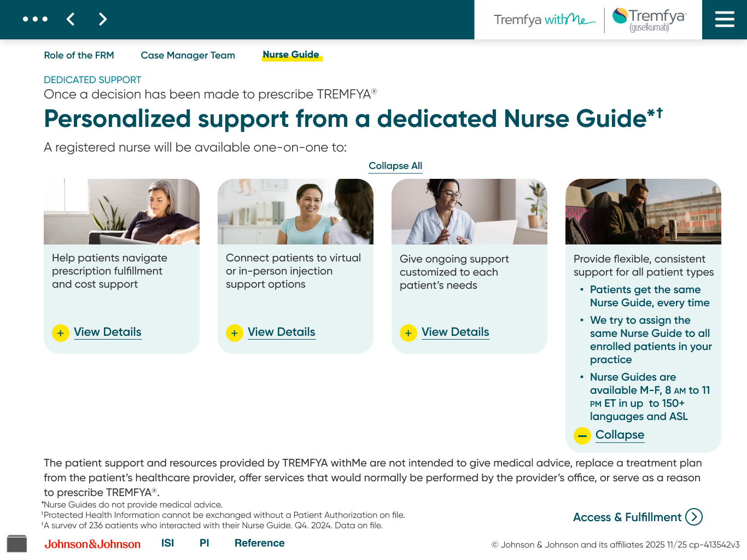The width and height of the screenshot is (747, 560).
Task: Click the Johnson&Johnson logo
Action: (92, 544)
